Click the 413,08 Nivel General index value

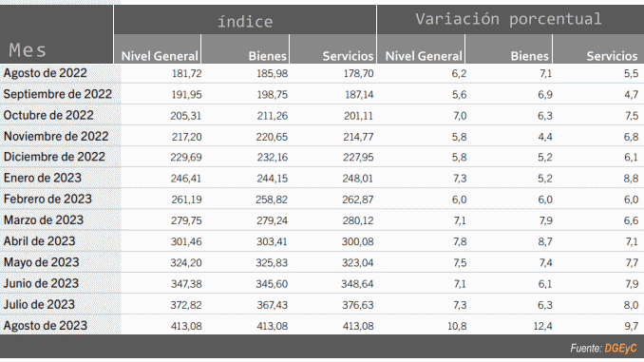pos(186,326)
